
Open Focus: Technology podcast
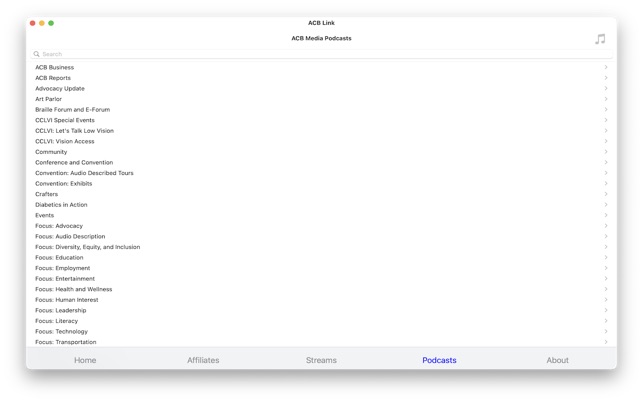tap(322, 331)
